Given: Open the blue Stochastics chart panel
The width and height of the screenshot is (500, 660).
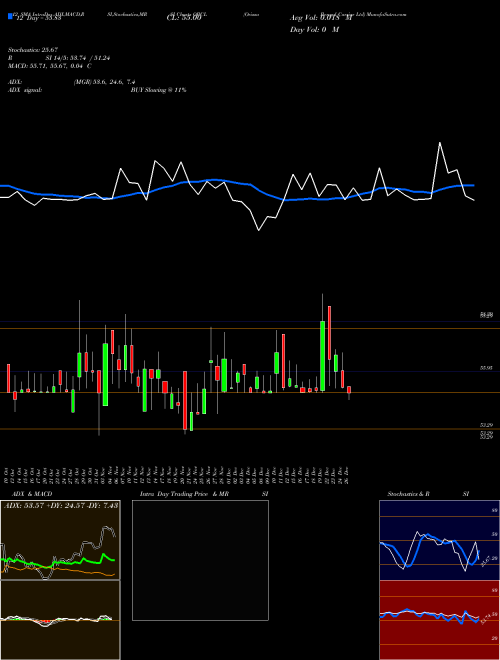Looking at the screenshot, I should click(439, 540).
